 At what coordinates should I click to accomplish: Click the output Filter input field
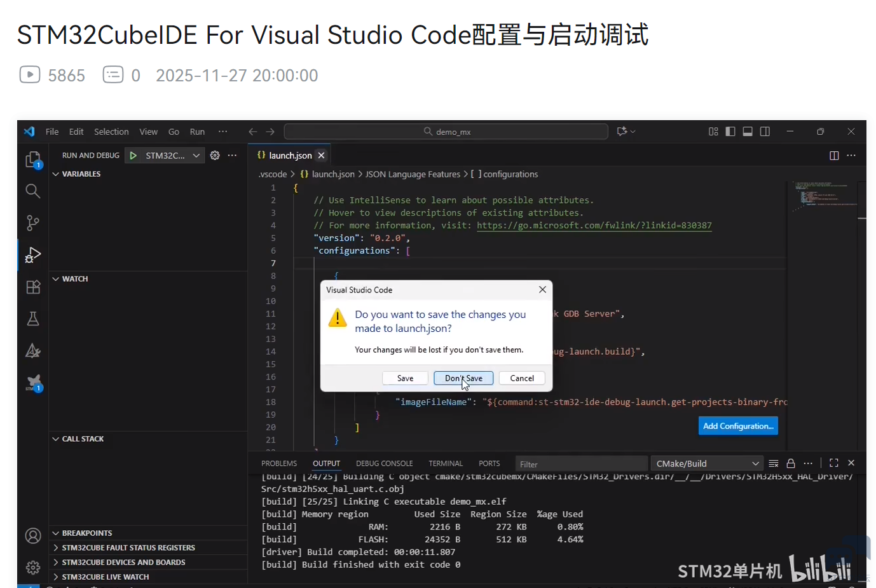(581, 463)
